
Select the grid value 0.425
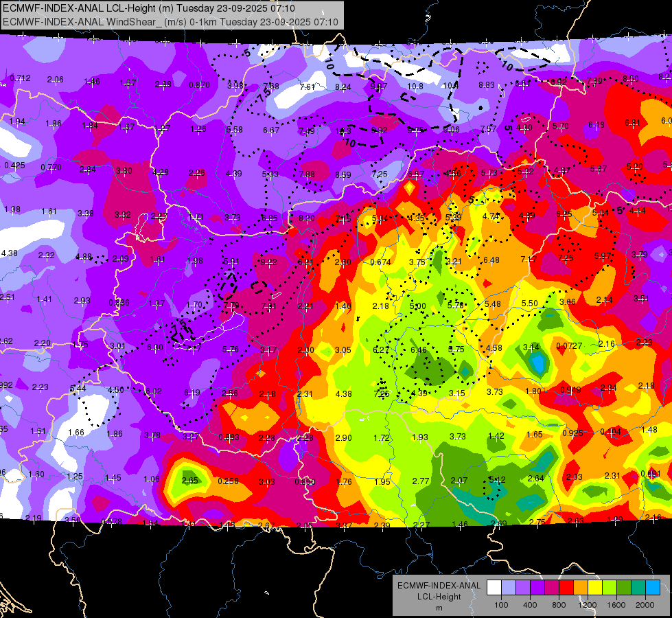[x=14, y=165]
